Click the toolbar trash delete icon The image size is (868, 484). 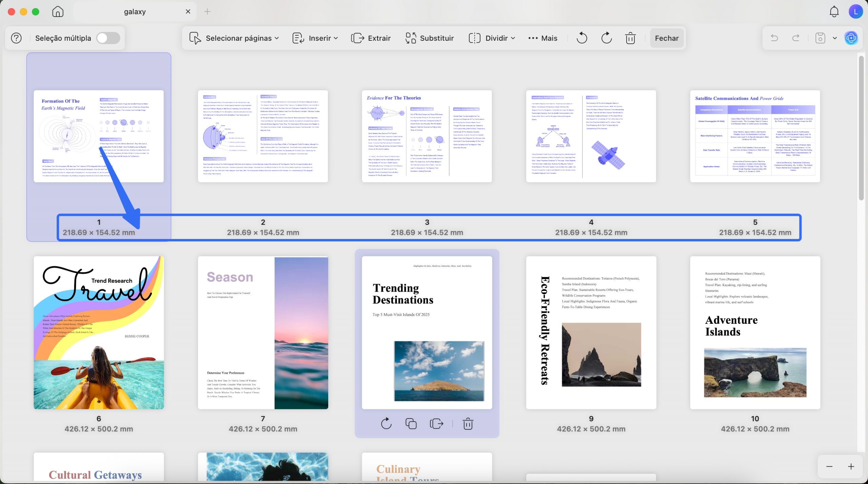(630, 38)
